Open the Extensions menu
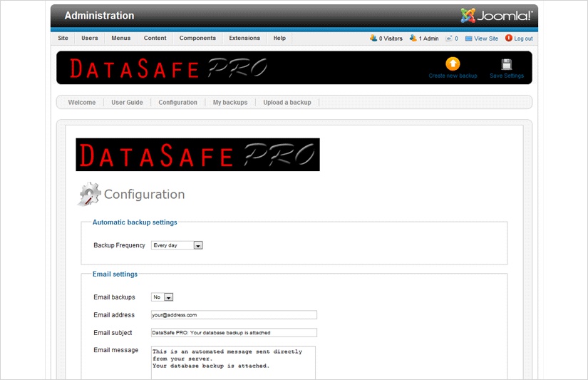The width and height of the screenshot is (588, 380). point(244,38)
